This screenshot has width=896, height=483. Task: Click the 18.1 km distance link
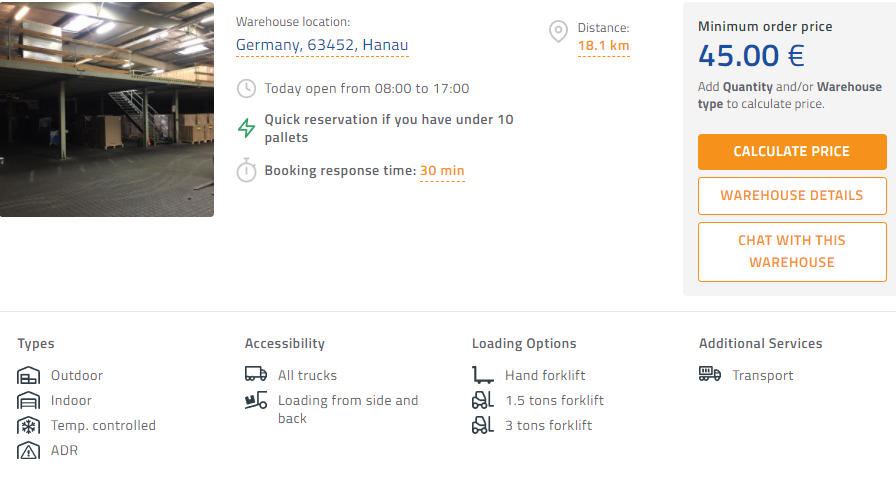coord(603,46)
